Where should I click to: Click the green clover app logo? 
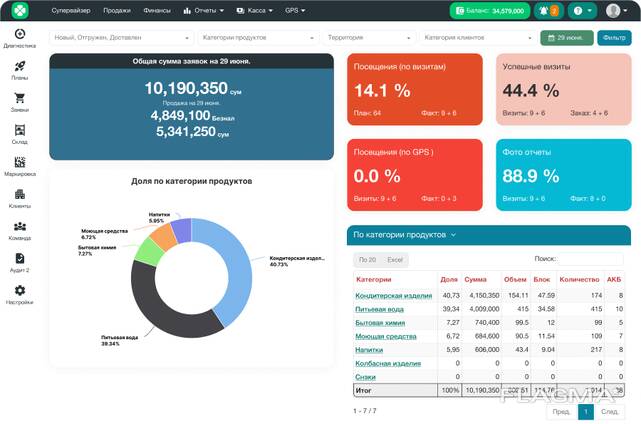[x=20, y=10]
